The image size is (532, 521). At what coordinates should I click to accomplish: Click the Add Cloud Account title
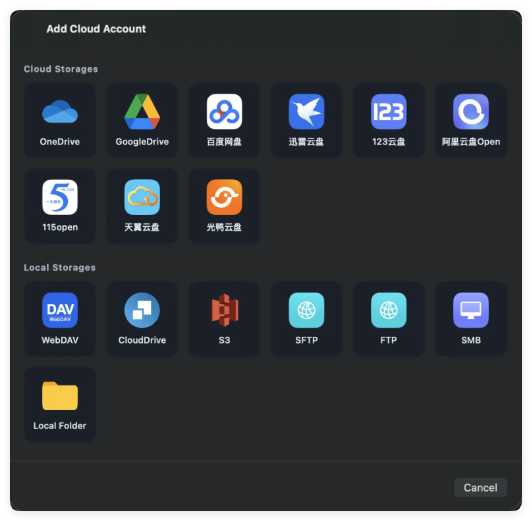(x=96, y=29)
